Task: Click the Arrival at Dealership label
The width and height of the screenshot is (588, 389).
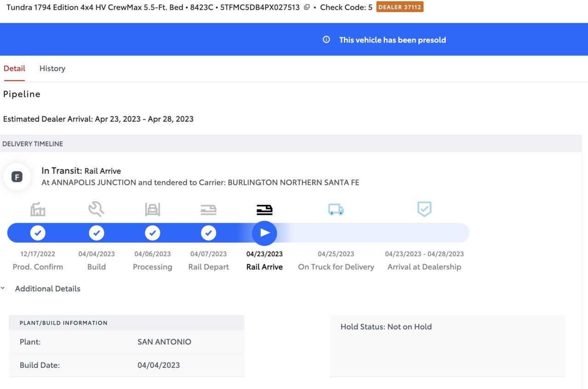Action: [424, 267]
